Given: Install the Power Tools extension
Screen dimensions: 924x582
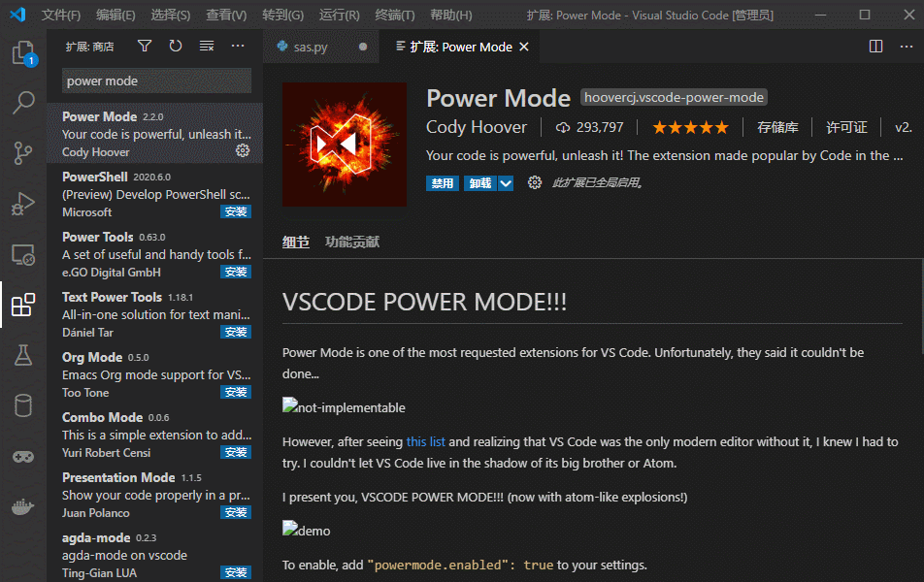Looking at the screenshot, I should pos(236,272).
